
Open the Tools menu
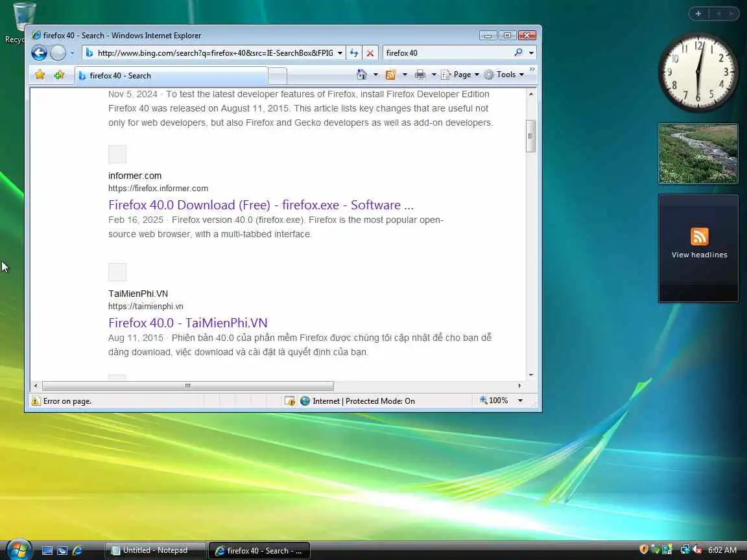pos(504,75)
